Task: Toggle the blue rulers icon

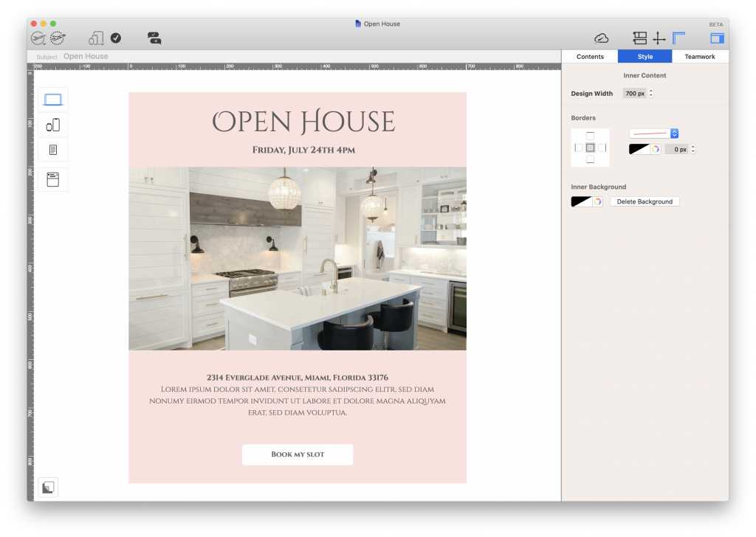Action: point(679,38)
